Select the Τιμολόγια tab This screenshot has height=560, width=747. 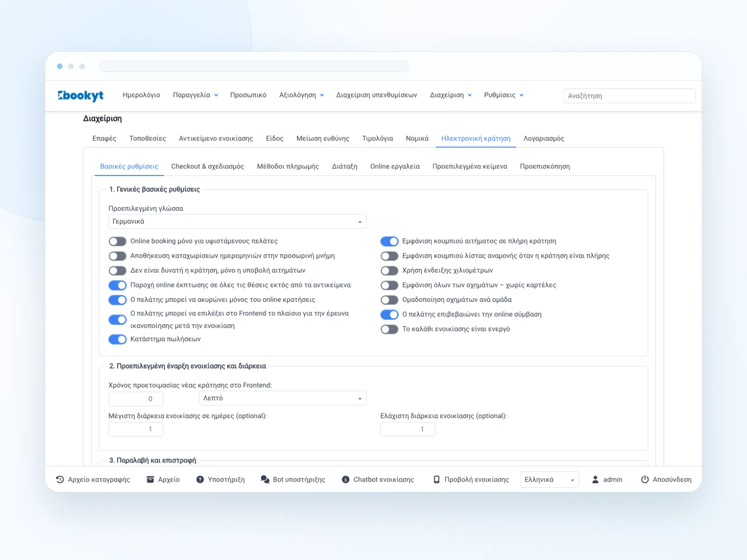click(377, 139)
